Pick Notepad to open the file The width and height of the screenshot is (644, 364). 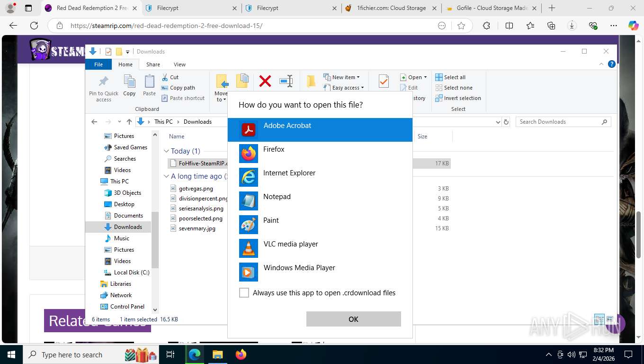pyautogui.click(x=320, y=200)
